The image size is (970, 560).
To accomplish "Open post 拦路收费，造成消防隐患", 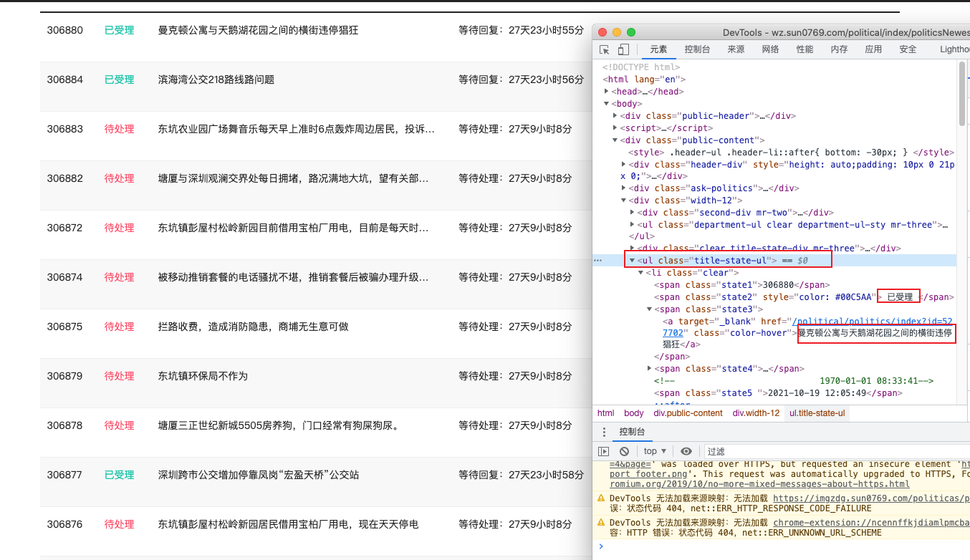I will click(x=253, y=327).
